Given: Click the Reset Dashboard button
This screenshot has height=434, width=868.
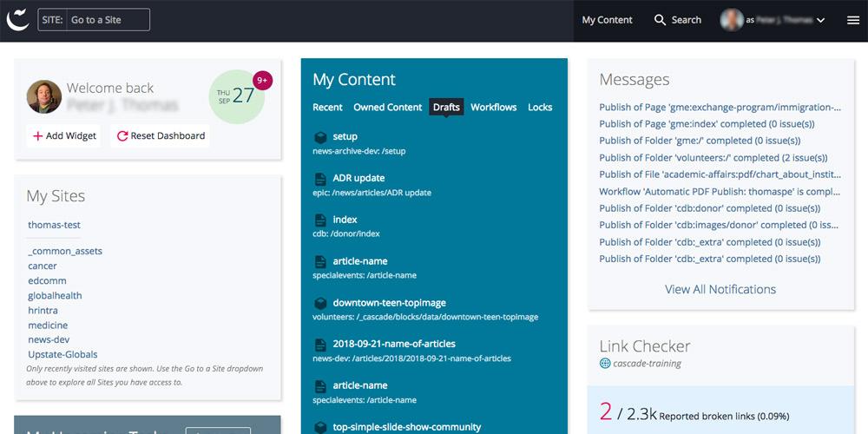Looking at the screenshot, I should [x=160, y=135].
